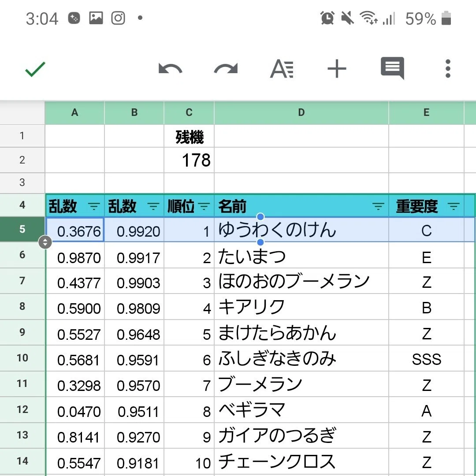Tap the battery status icon
Image resolution: width=476 pixels, height=476 pixels.
tap(446, 18)
